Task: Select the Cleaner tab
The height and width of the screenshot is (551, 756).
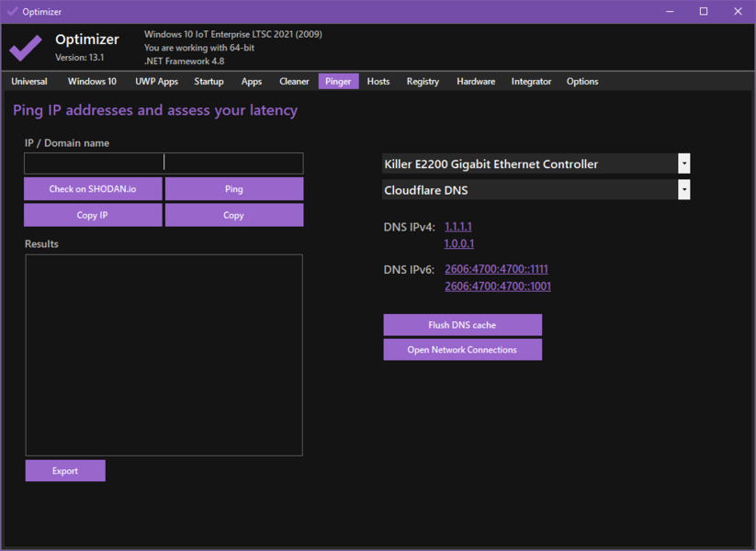Action: click(x=294, y=81)
